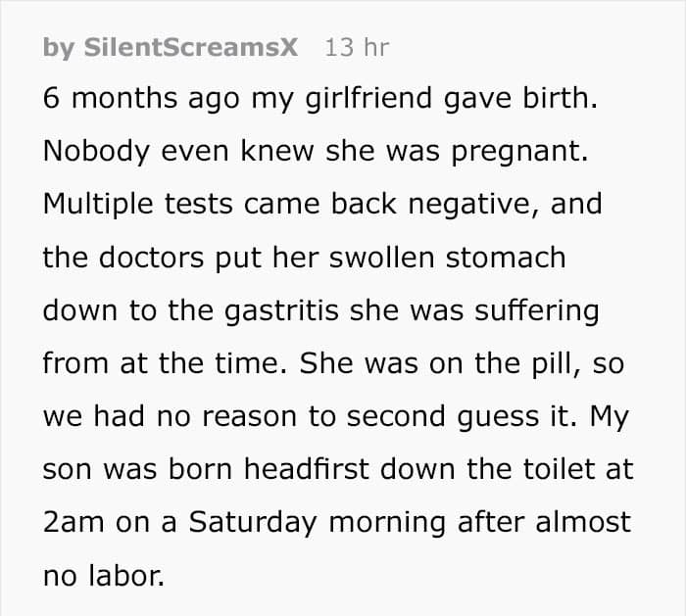Click the "2am" time in the text
Image resolution: width=686 pixels, height=616 pixels.
pos(73,521)
